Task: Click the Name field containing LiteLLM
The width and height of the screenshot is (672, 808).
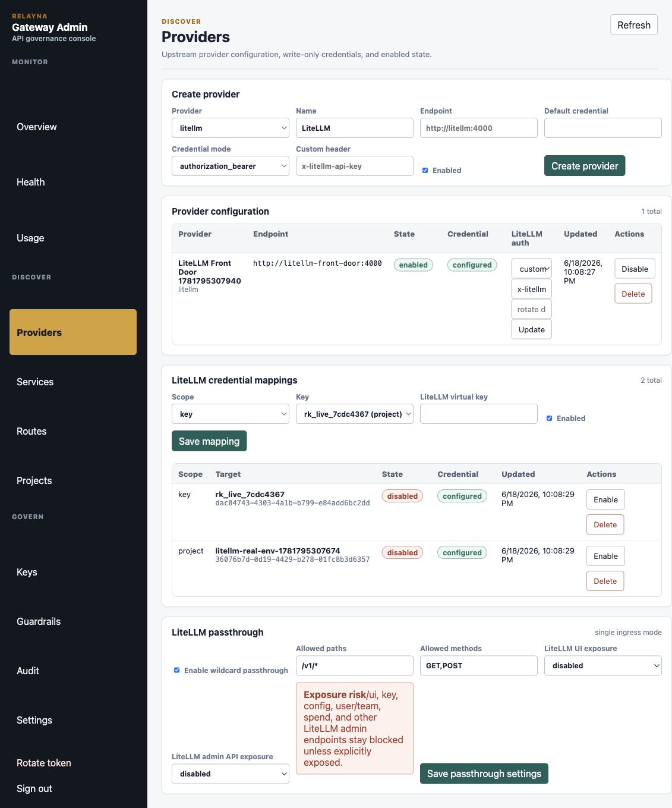Action: pyautogui.click(x=355, y=128)
